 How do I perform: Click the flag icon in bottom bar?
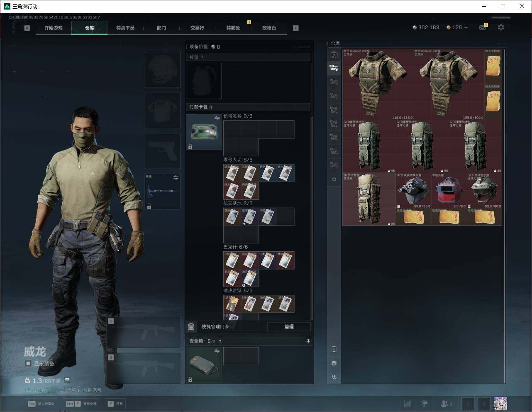[425, 404]
